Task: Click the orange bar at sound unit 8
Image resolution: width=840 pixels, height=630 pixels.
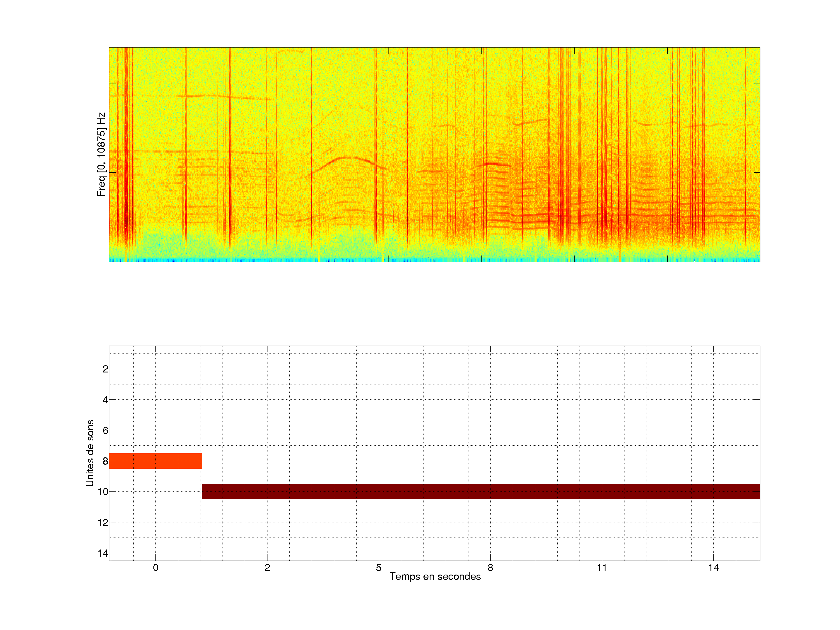Action: [155, 461]
